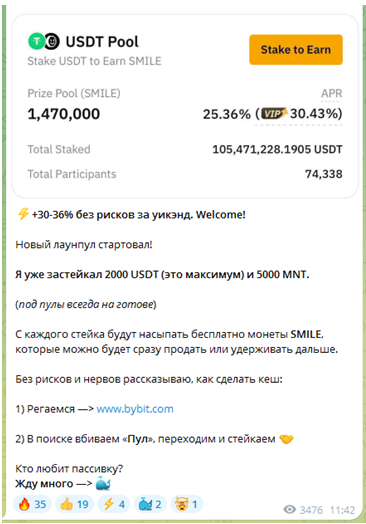Open the www.bybit.com link
This screenshot has width=366, height=524.
click(135, 409)
